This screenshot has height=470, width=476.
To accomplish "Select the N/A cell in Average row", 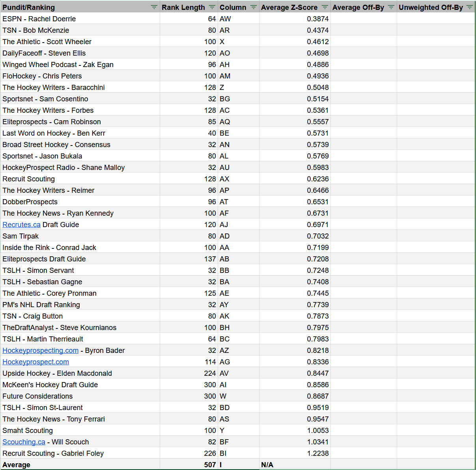I will 295,464.
